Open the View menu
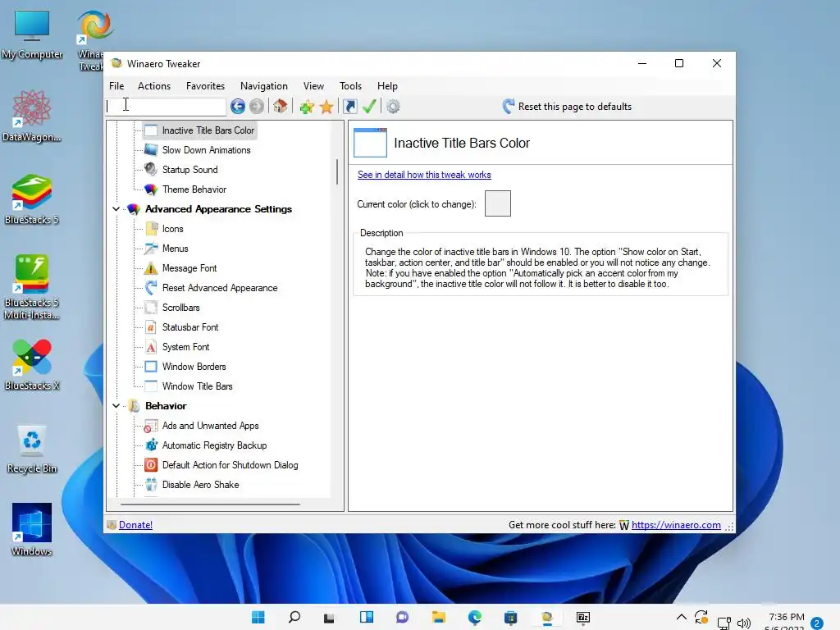Screen dimensions: 840x630 pos(313,85)
